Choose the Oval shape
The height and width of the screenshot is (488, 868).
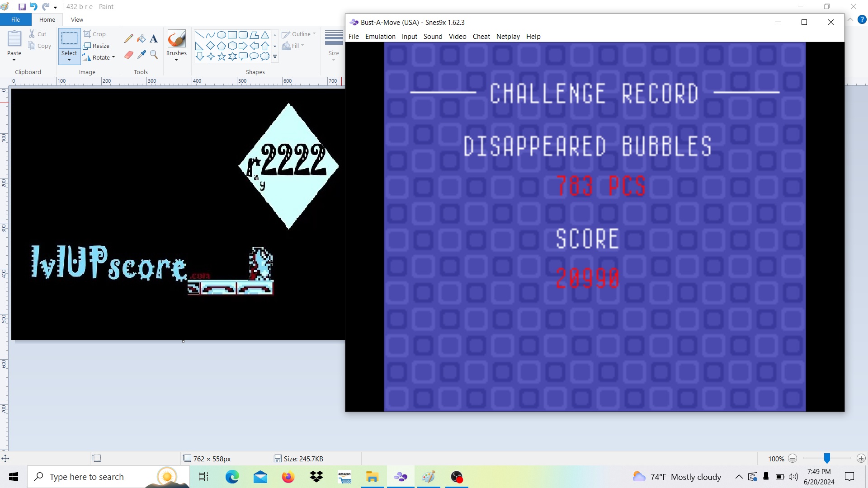222,35
